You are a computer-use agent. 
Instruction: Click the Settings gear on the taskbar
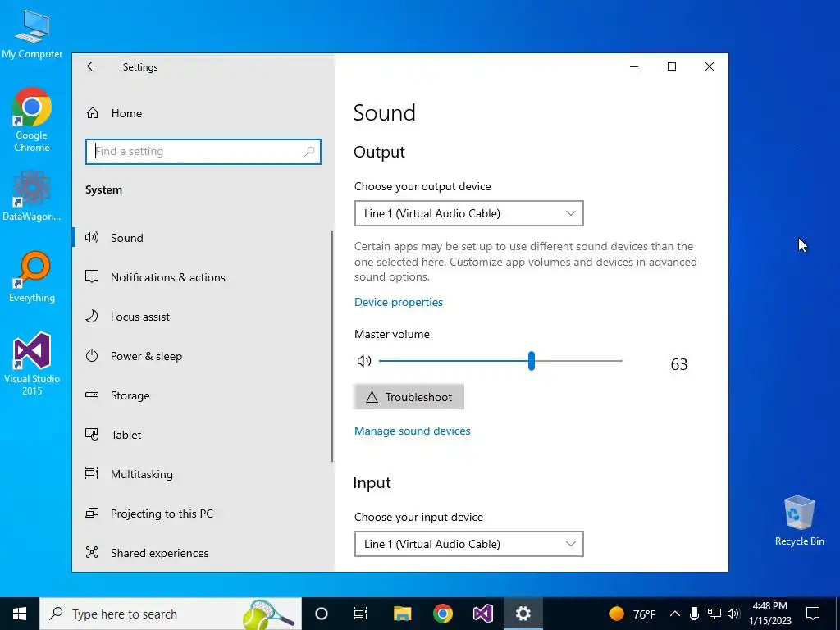[x=523, y=614]
